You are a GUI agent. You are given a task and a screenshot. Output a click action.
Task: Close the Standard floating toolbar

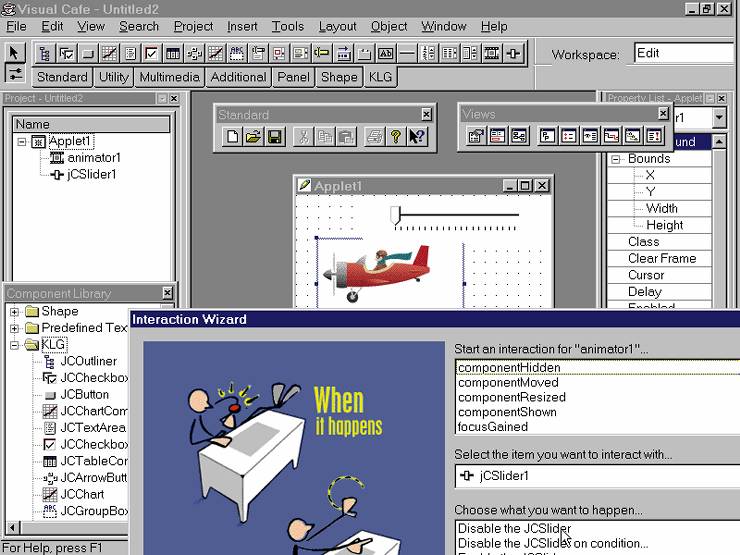[x=426, y=114]
